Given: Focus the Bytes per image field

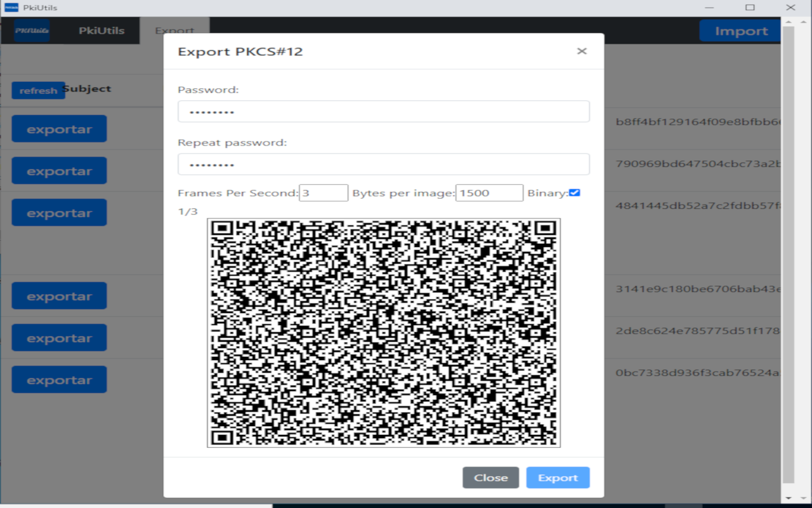Looking at the screenshot, I should point(489,193).
